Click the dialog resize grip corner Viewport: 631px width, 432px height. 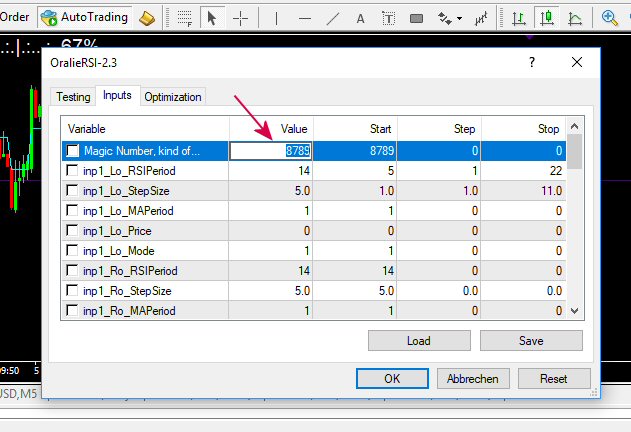594,393
